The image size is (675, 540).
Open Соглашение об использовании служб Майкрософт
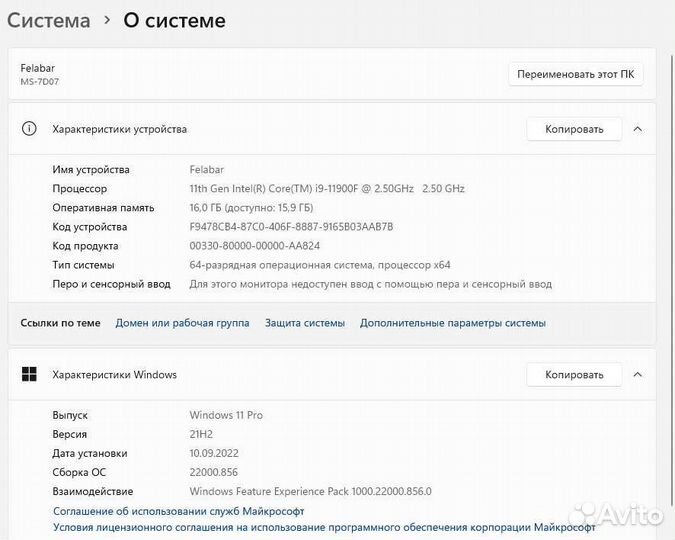tap(179, 511)
